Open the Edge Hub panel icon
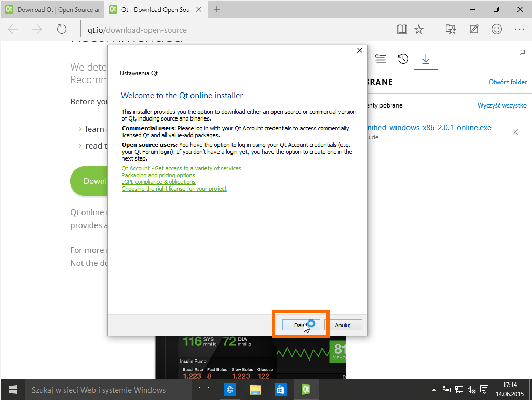 point(451,29)
